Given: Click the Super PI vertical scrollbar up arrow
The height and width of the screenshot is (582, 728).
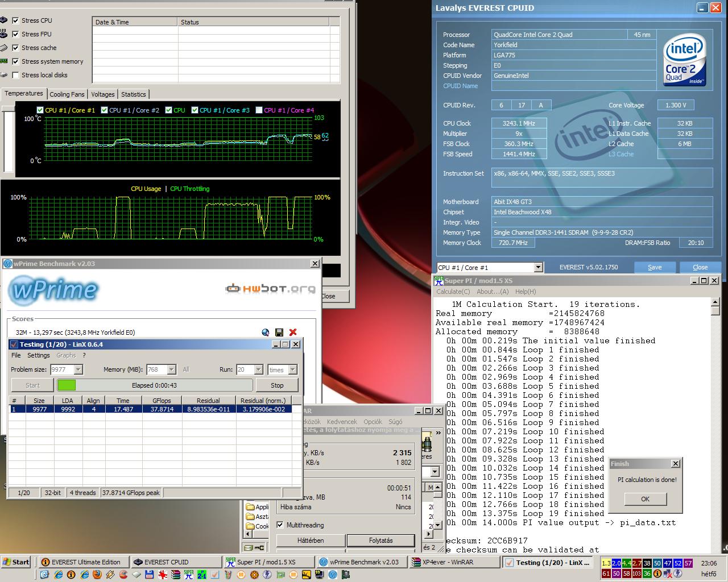Looking at the screenshot, I should pyautogui.click(x=715, y=303).
